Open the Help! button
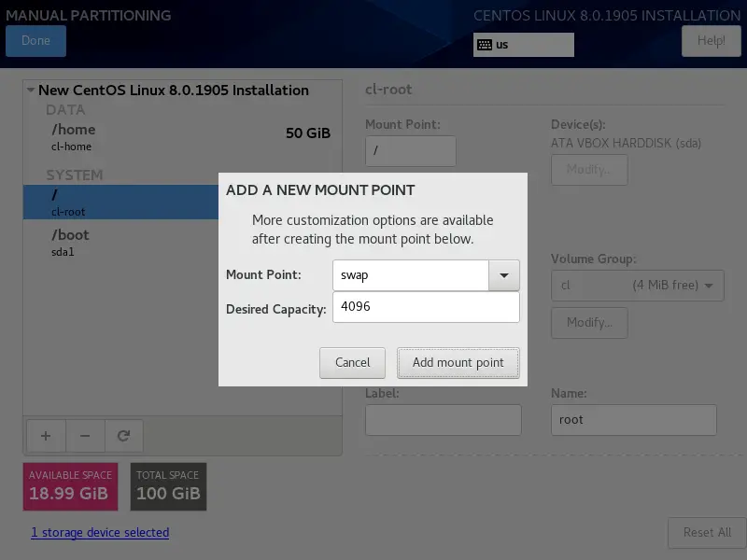The image size is (747, 560). (711, 41)
